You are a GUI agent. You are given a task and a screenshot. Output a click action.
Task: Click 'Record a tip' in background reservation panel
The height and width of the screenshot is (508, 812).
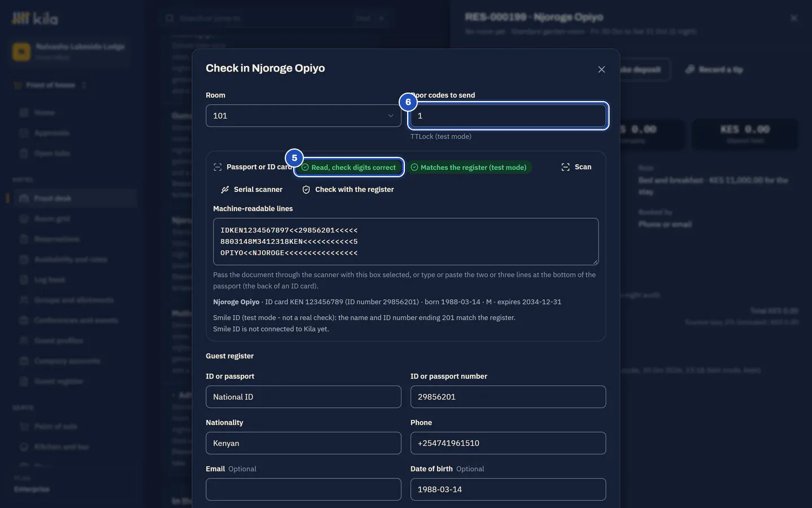pyautogui.click(x=714, y=69)
